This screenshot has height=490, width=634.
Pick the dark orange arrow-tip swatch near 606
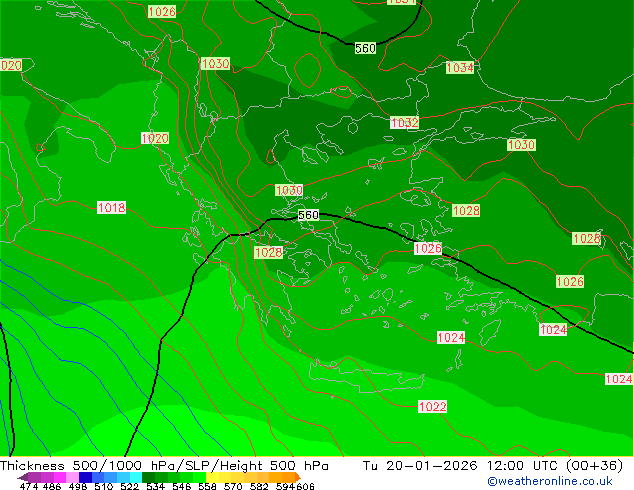point(298,477)
